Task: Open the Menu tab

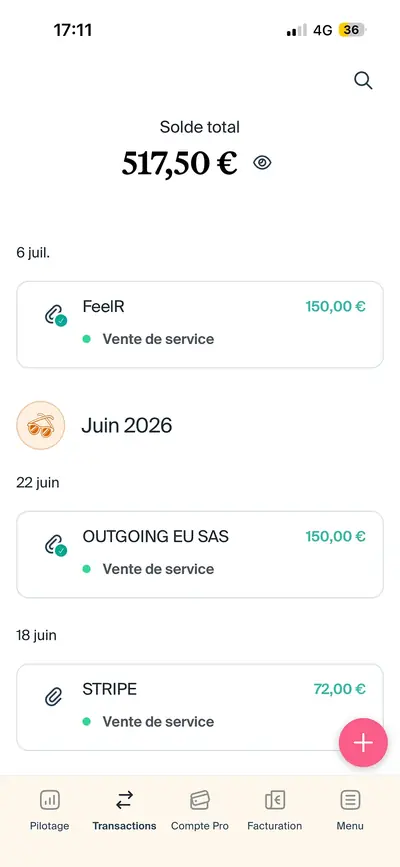Action: coord(350,810)
